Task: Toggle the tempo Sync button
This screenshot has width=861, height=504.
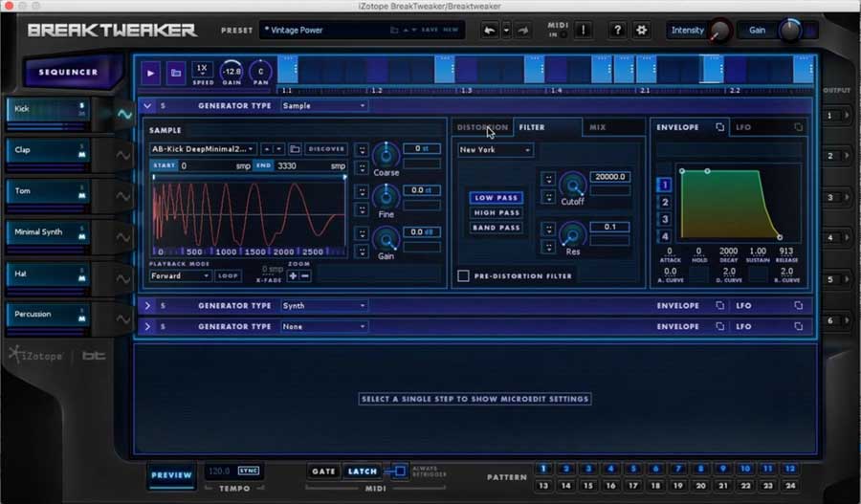Action: (248, 471)
